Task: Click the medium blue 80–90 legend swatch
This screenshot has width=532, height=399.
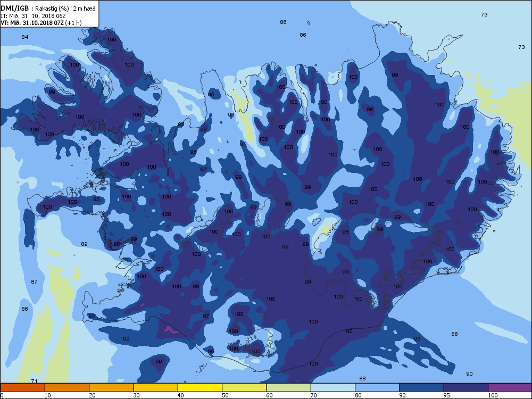Action: tap(377, 387)
